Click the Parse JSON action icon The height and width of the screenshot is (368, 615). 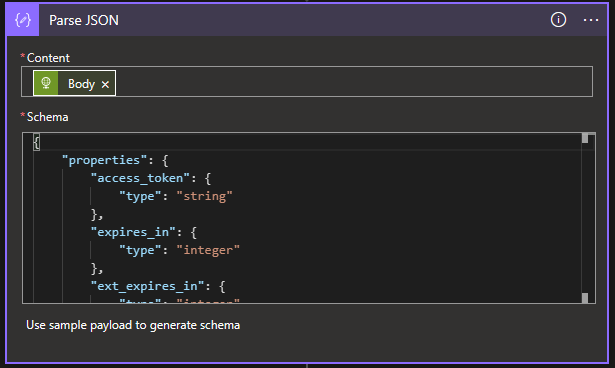23,20
